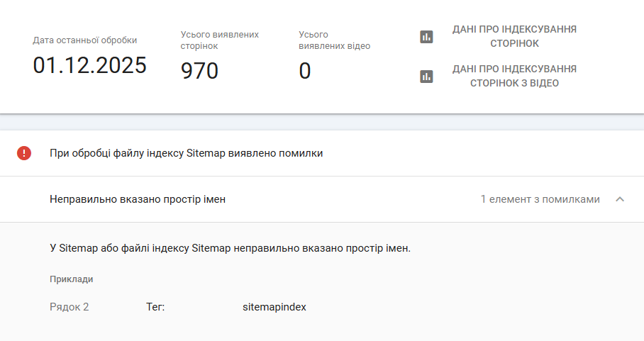Open ДАНІ ПРО ІНДЕКСУВАННЯ СТОРІНОК link
The image size is (644, 341).
(514, 36)
